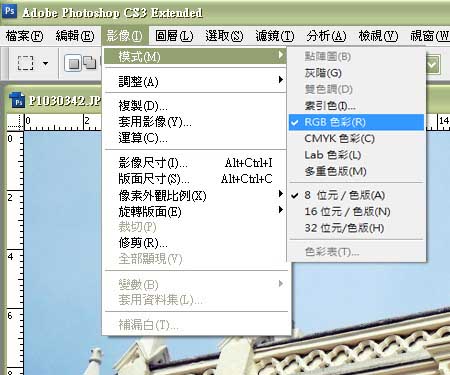The height and width of the screenshot is (375, 450).
Task: Choose 修剪(R)... menu entry
Action: (x=195, y=243)
